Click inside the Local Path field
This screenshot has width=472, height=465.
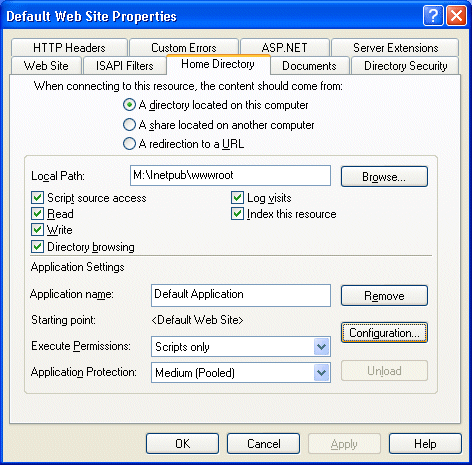230,175
